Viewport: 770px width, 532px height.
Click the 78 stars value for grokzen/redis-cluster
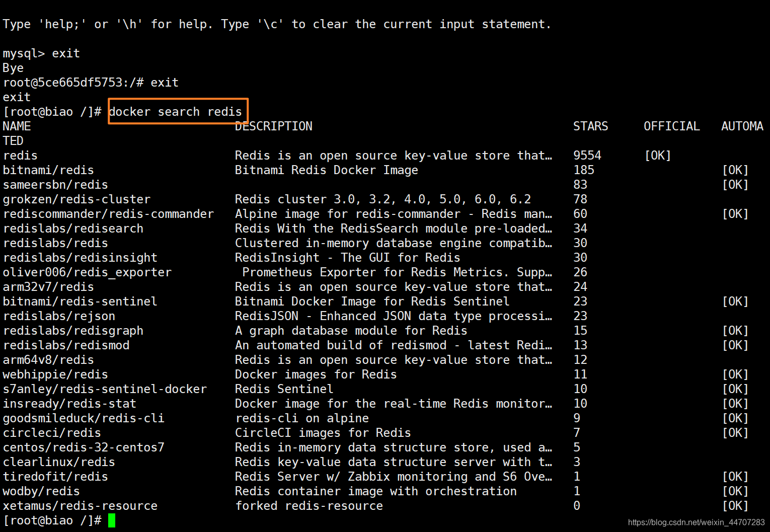[580, 199]
